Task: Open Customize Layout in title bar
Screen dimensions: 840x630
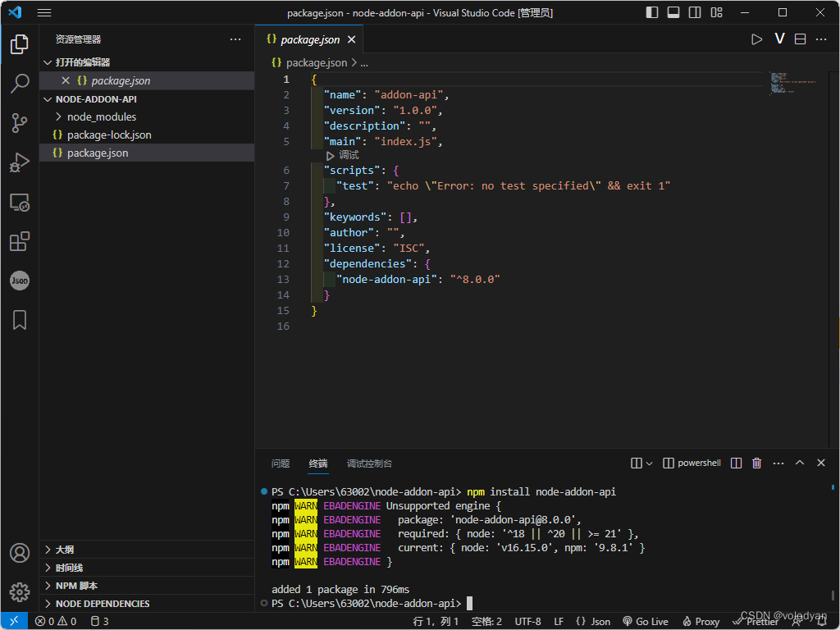Action: pyautogui.click(x=716, y=12)
